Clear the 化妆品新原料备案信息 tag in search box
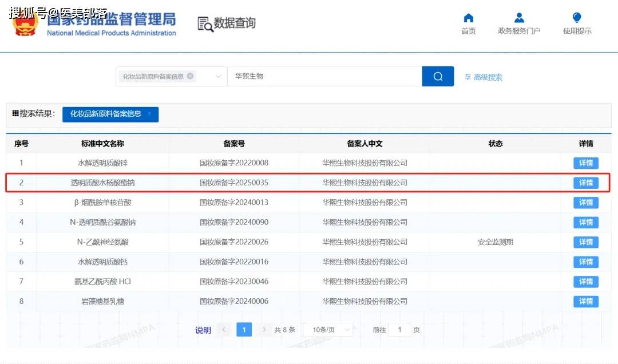618x364 pixels. [x=190, y=76]
